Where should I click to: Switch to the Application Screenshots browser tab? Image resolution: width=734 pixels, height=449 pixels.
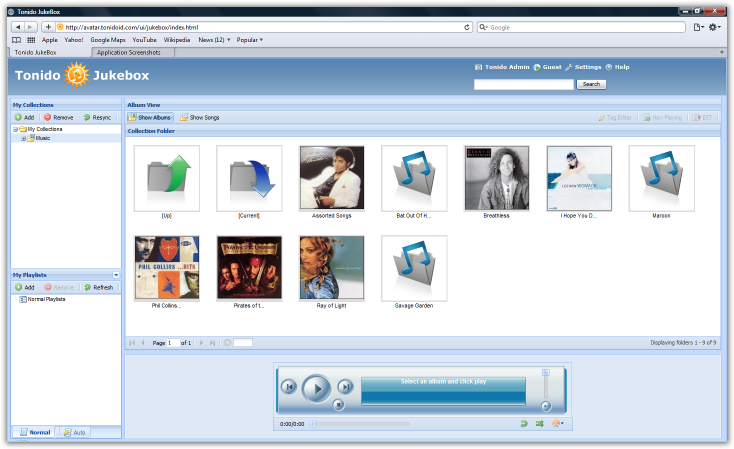[133, 52]
